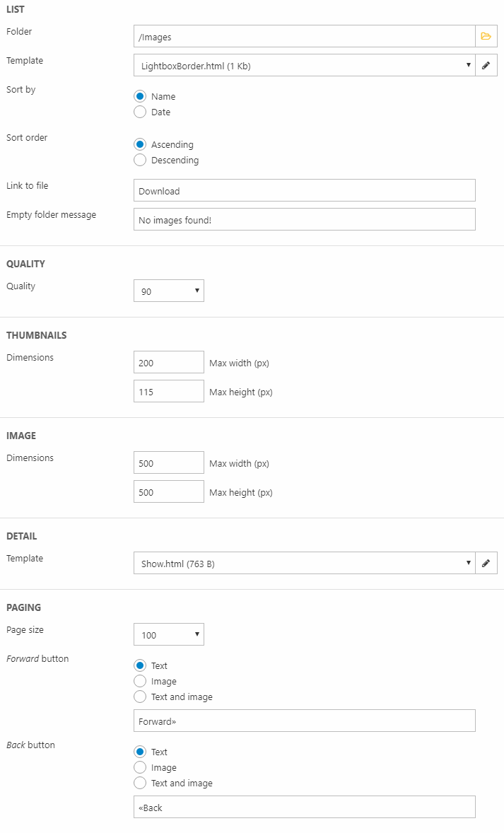Click the browse folder icon beside /Images
504x833 pixels.
pos(486,36)
